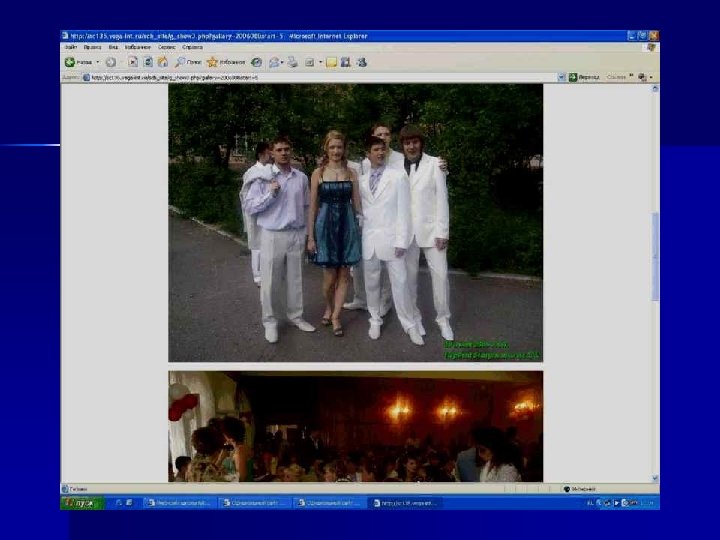Viewport: 720px width, 540px height.
Task: Open the Файл menu
Action: click(x=71, y=47)
